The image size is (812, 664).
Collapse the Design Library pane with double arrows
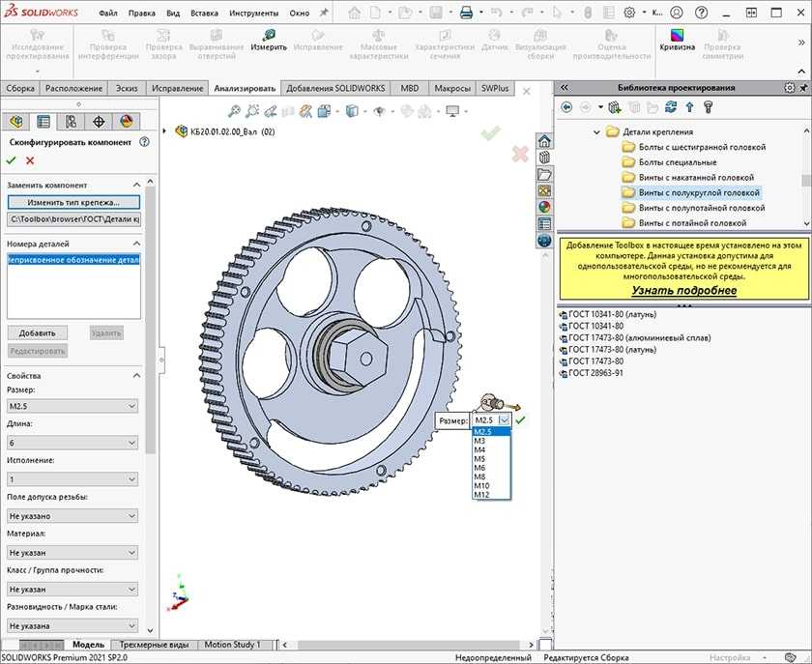565,88
